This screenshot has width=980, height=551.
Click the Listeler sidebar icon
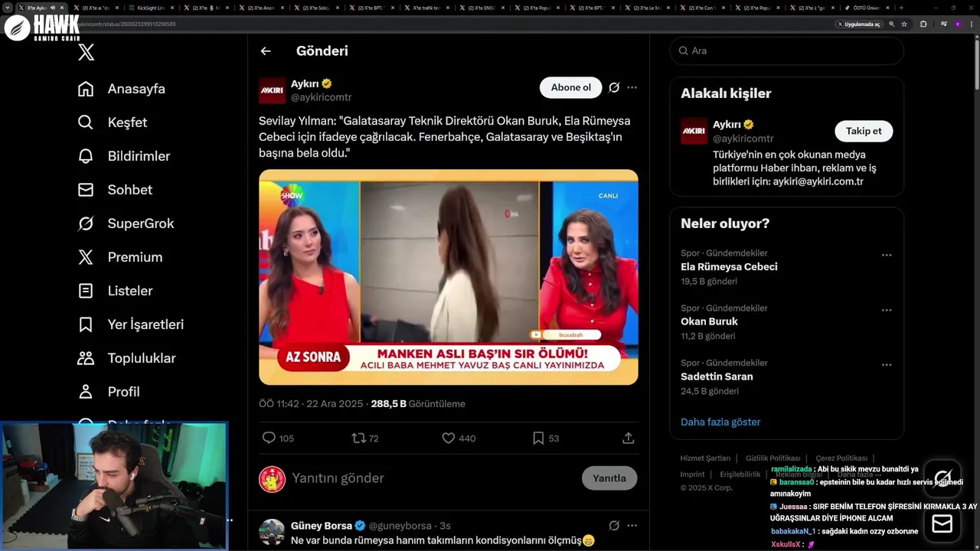click(x=86, y=291)
